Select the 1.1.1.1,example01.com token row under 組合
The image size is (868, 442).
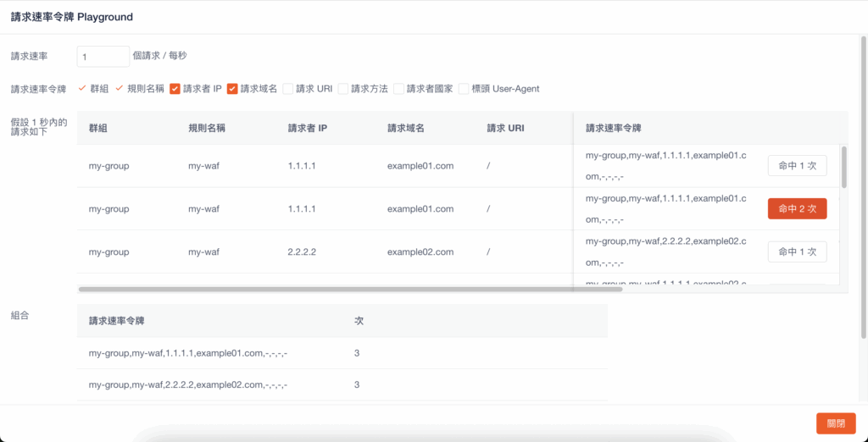pos(194,353)
